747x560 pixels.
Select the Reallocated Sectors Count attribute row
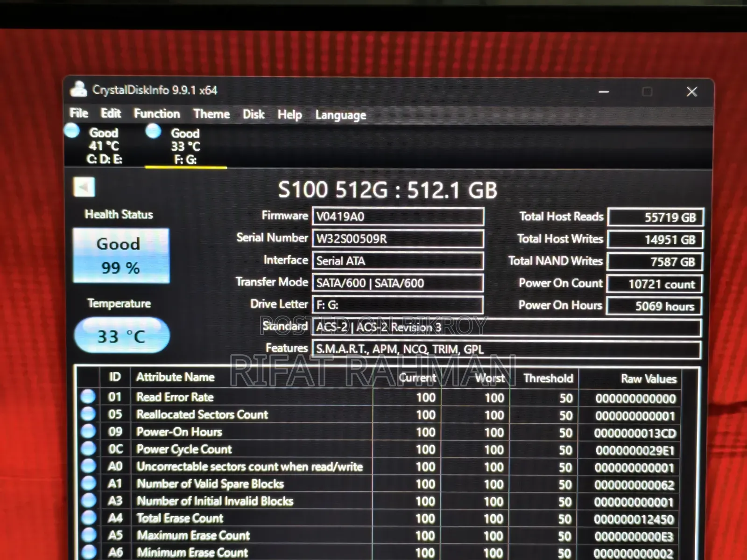click(x=379, y=414)
